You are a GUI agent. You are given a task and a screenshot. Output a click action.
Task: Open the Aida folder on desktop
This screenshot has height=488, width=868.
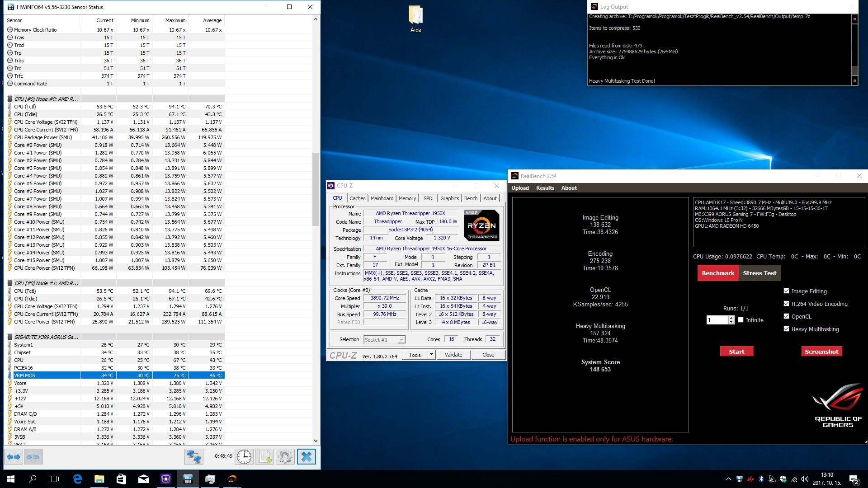415,19
